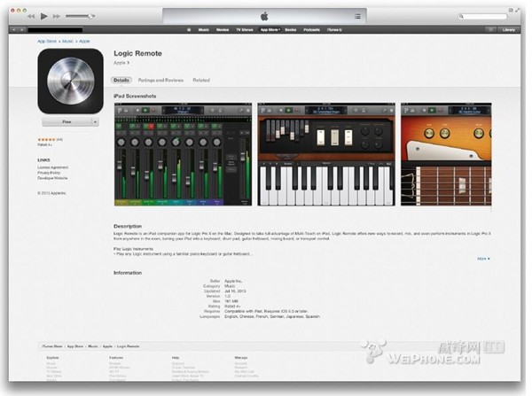View the organ keyboard iPad screenshot
Viewport: 532px width, 396px height.
(x=326, y=154)
